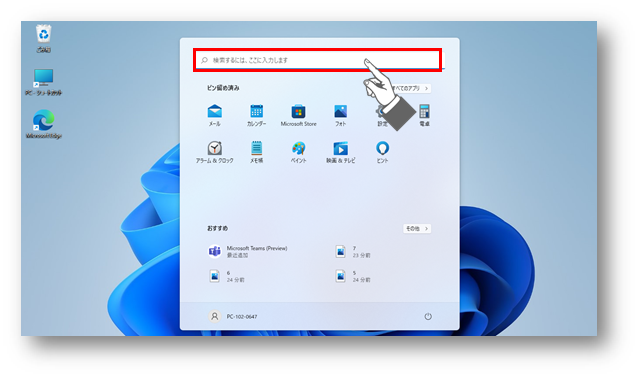Select the PC shortcut on desktop
Image resolution: width=639 pixels, height=378 pixels.
[x=44, y=82]
